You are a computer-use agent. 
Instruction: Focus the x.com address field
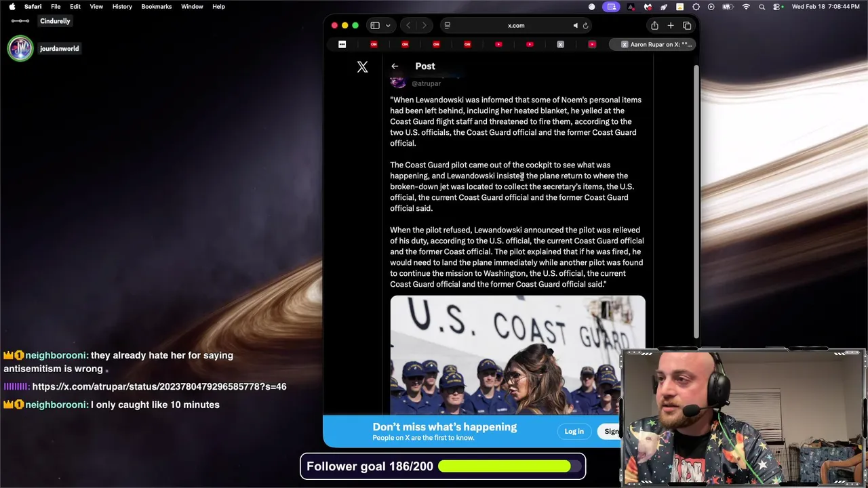click(516, 26)
